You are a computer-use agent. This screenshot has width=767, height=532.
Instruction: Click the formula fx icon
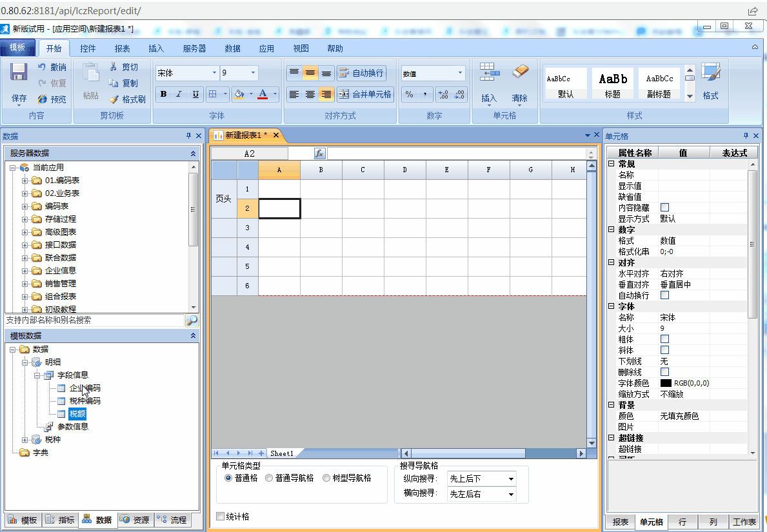[319, 153]
